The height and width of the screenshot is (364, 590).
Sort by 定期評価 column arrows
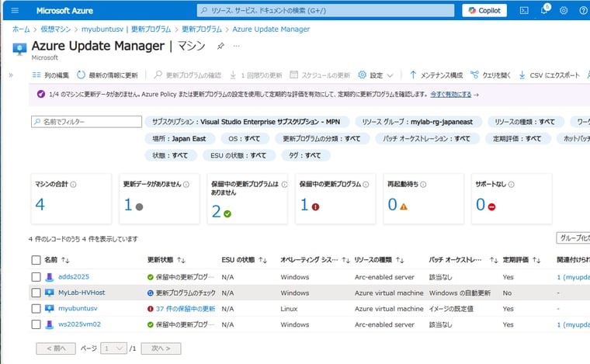536,260
